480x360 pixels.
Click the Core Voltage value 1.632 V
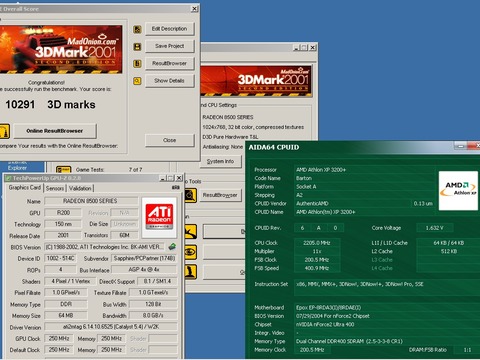[435, 228]
